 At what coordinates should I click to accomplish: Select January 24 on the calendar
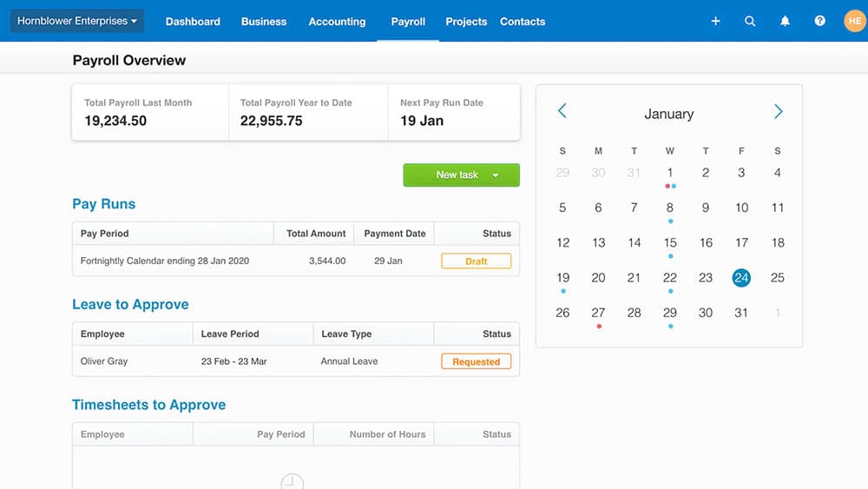(740, 278)
